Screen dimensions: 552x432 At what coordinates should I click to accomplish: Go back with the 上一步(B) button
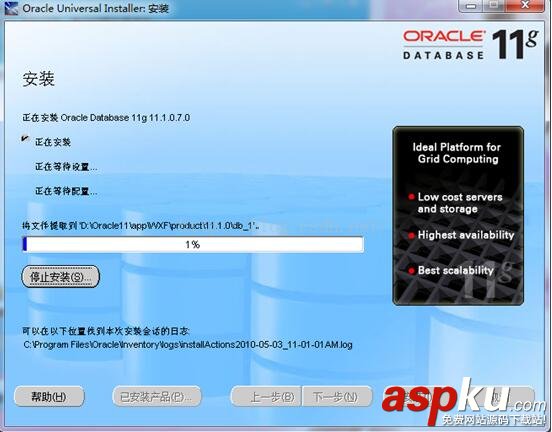pyautogui.click(x=266, y=397)
